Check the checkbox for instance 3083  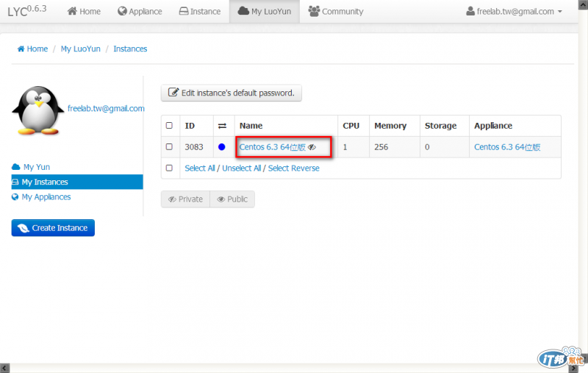tap(169, 146)
